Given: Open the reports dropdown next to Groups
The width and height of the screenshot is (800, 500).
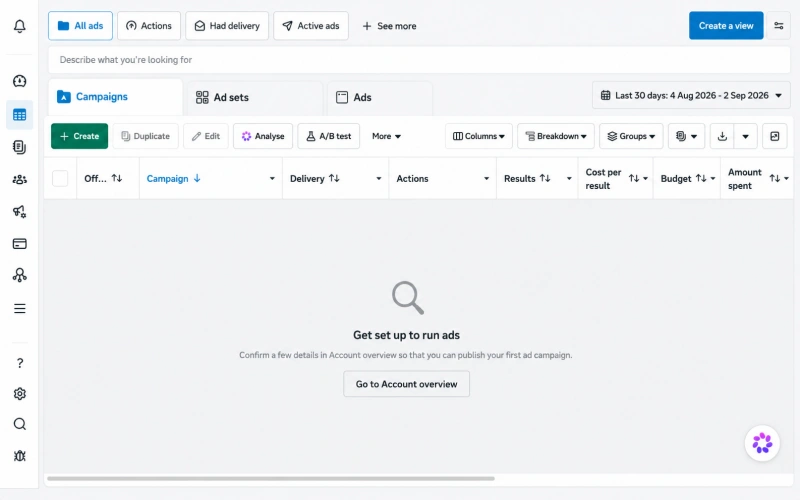Looking at the screenshot, I should pyautogui.click(x=686, y=136).
